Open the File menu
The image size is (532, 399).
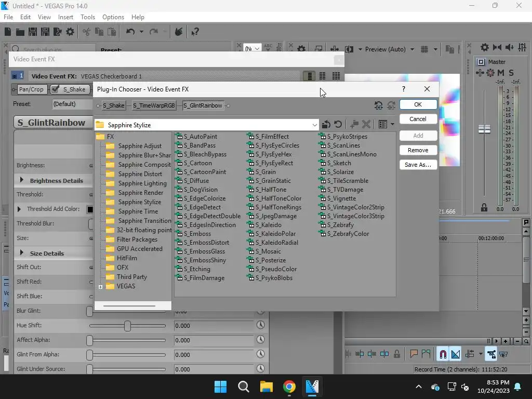click(8, 17)
